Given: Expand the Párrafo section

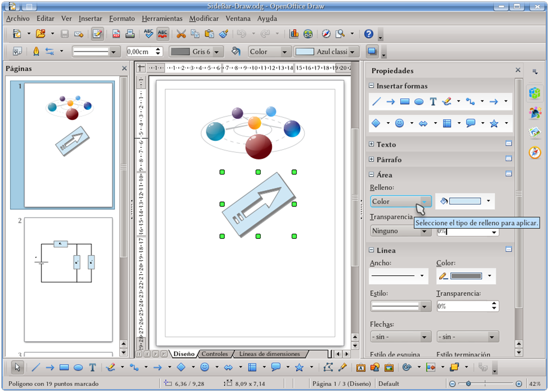Looking at the screenshot, I should pyautogui.click(x=371, y=159).
